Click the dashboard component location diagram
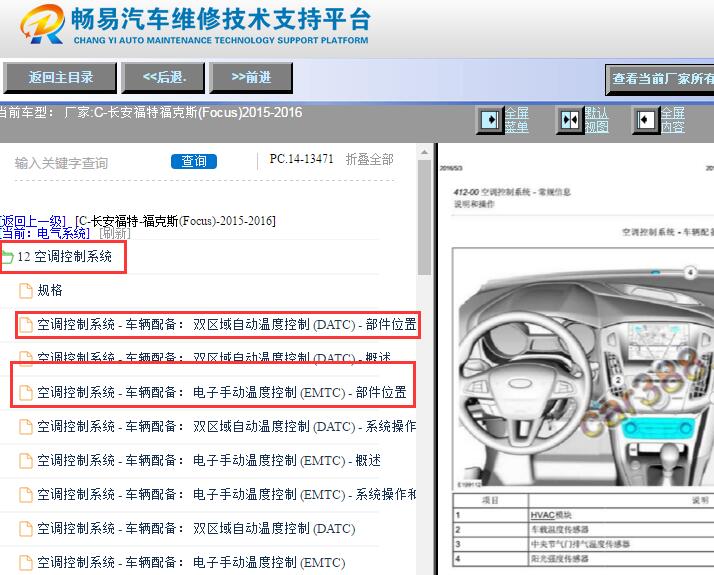Screen dimensions: 714x575 coord(583,369)
